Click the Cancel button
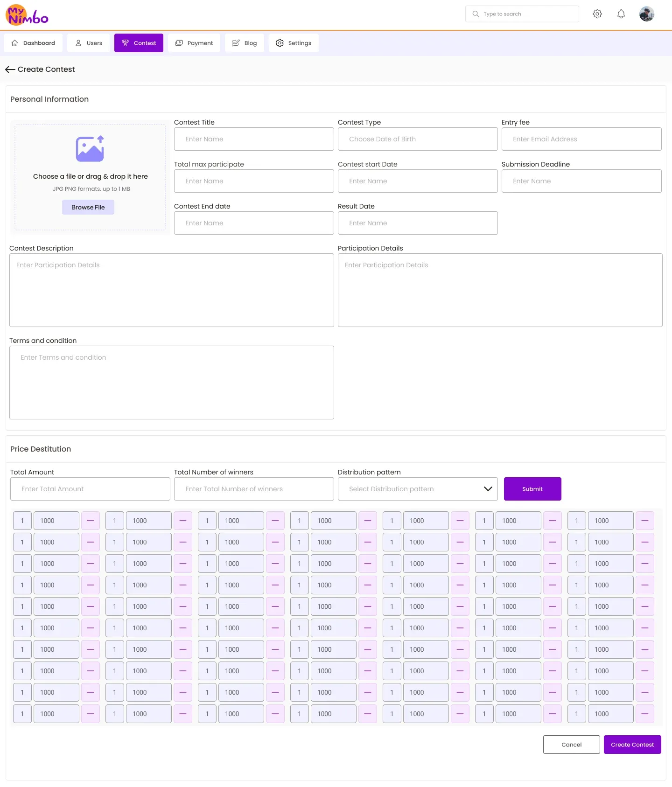 click(572, 745)
